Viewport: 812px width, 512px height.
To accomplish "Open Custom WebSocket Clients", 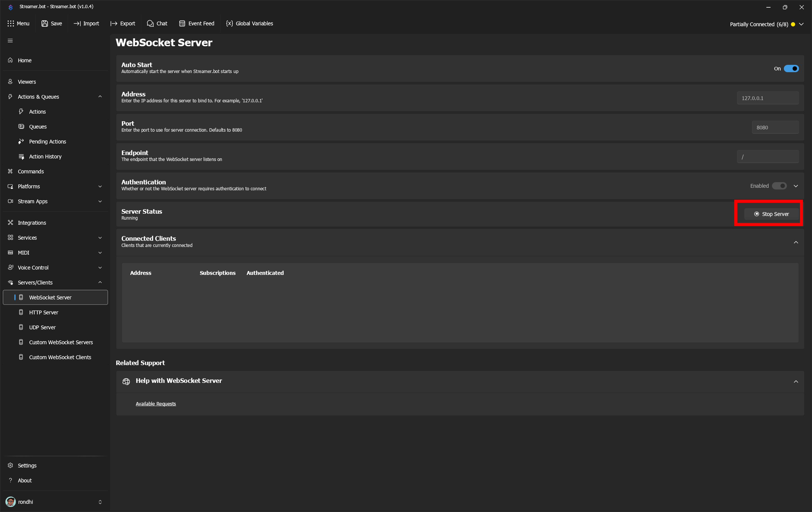I will click(x=55, y=357).
